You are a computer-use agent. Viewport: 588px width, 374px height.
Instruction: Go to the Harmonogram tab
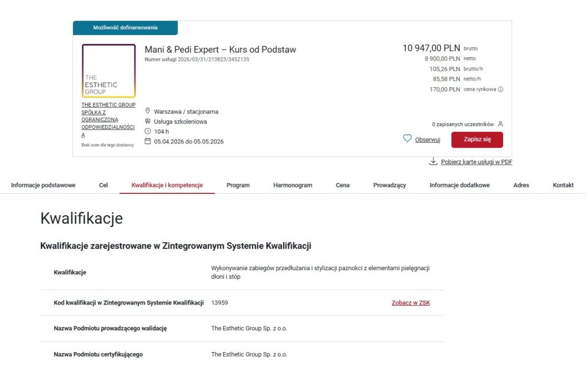click(x=292, y=185)
